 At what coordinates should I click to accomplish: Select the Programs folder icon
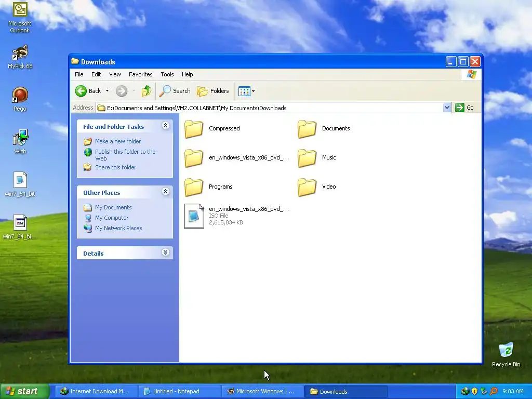point(194,188)
